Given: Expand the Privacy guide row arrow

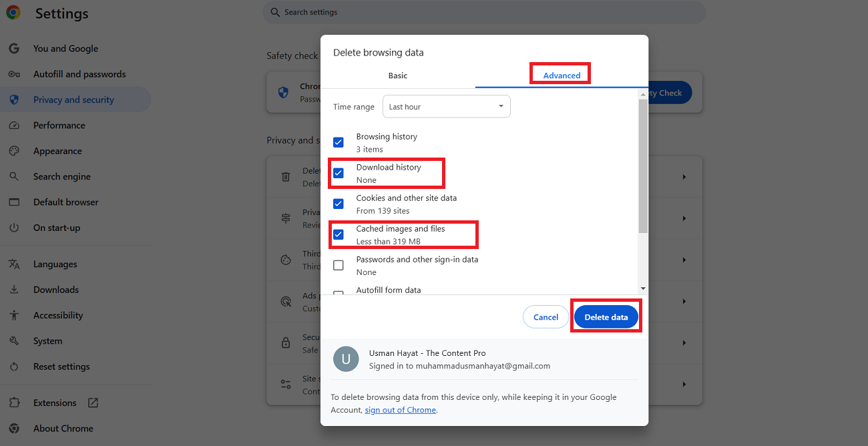Looking at the screenshot, I should pos(684,218).
